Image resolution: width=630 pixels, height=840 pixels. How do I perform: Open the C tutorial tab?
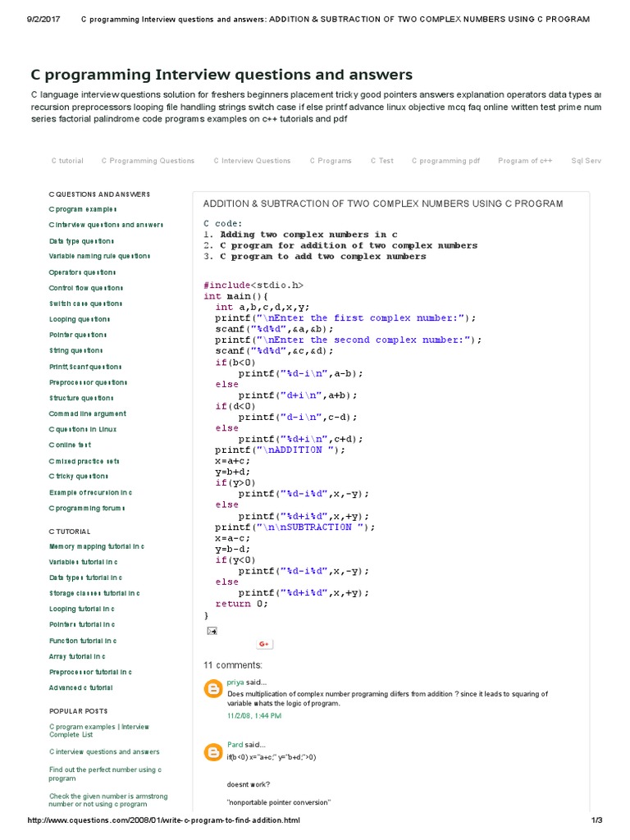(67, 161)
